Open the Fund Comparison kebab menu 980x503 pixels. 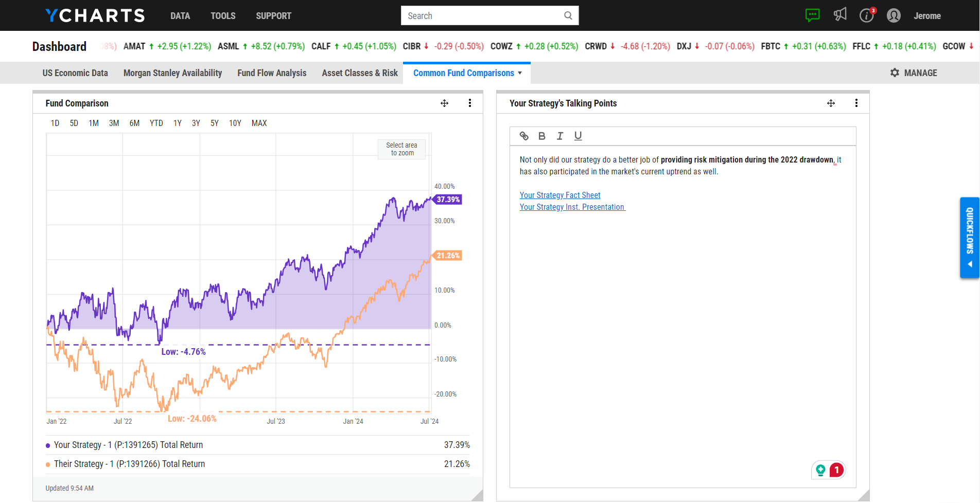(470, 103)
